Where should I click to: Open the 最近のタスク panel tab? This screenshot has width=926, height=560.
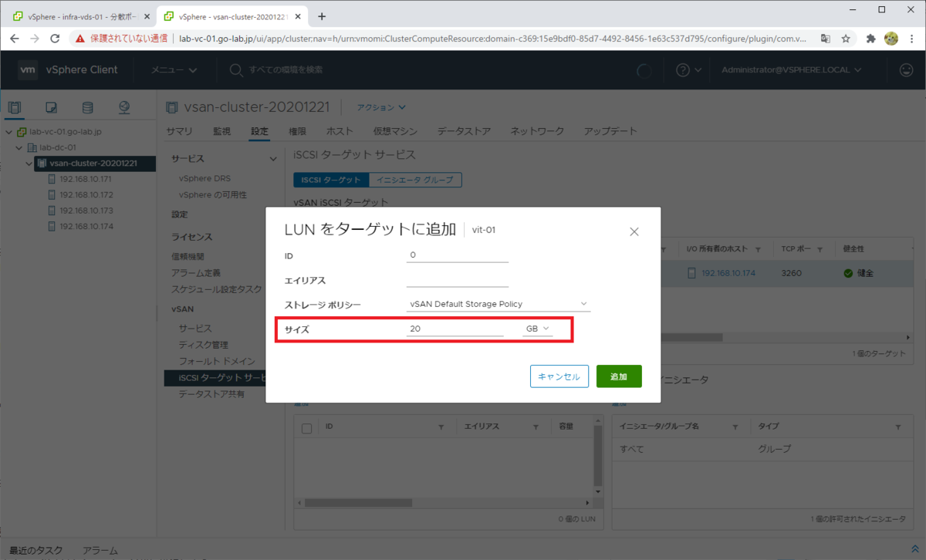click(x=38, y=551)
